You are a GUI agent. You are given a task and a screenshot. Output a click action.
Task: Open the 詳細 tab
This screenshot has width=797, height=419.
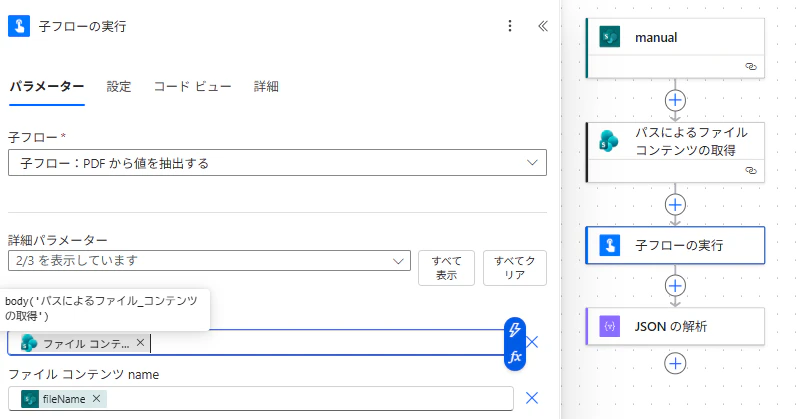click(266, 86)
